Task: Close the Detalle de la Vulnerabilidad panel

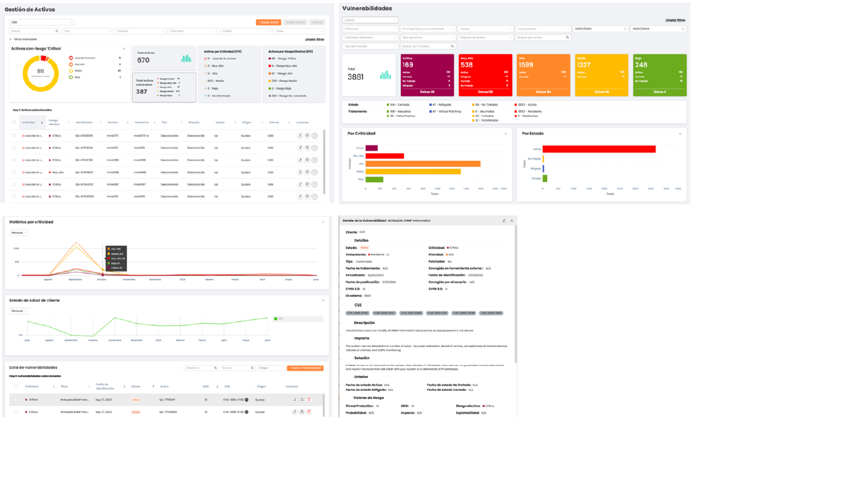Action: click(512, 220)
